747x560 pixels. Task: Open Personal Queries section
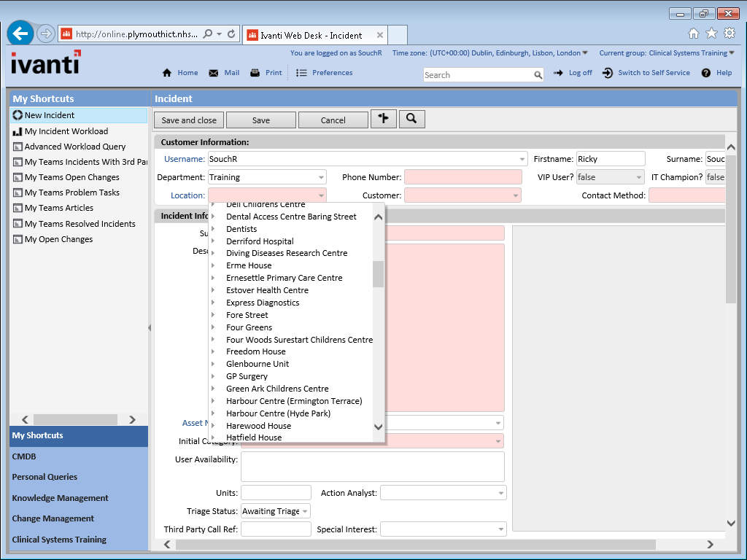point(79,477)
